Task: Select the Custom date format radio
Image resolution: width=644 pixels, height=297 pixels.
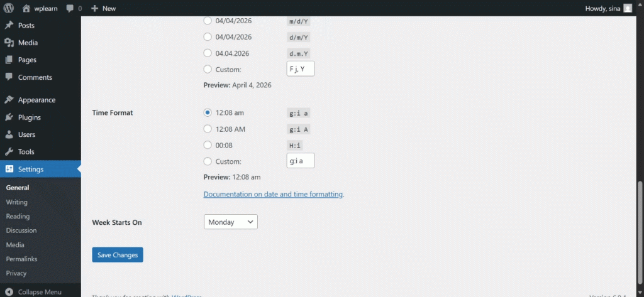Action: (x=208, y=70)
